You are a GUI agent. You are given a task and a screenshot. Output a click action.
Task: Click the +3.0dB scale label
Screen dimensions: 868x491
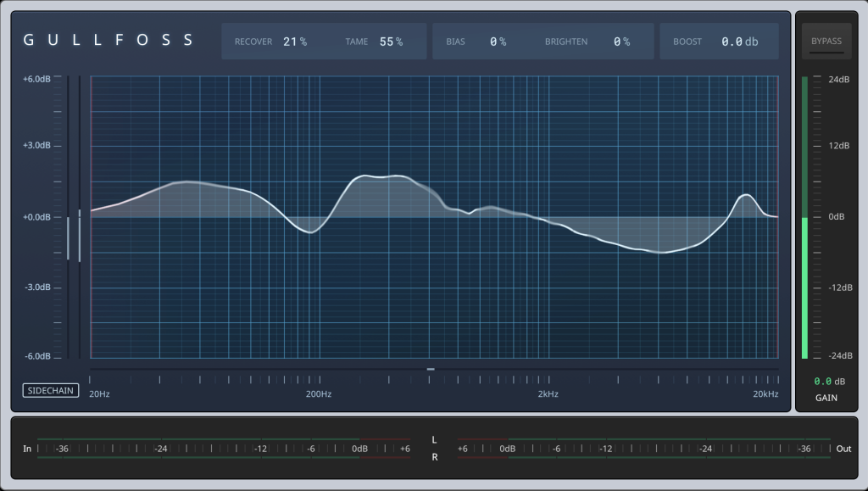tap(36, 146)
